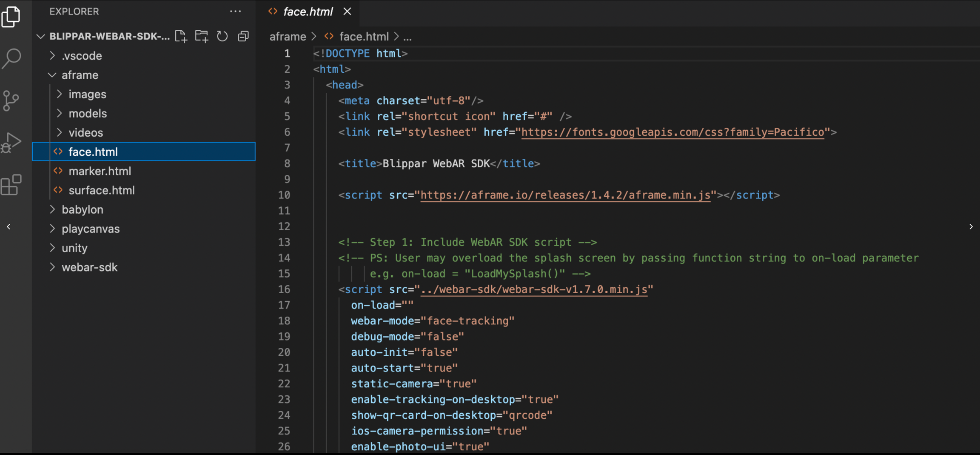Viewport: 980px width, 455px height.
Task: Click the Google Fonts Pacifico stylesheet link
Action: 672,132
